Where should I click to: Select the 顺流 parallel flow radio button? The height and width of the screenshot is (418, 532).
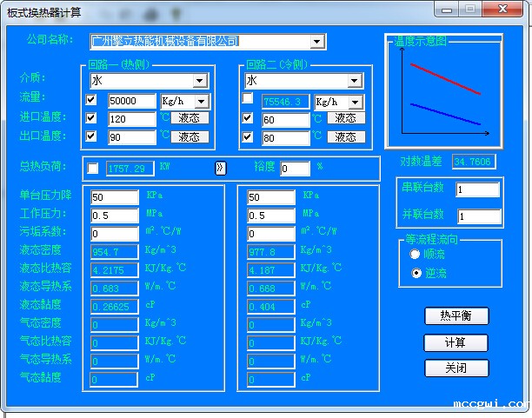pos(415,255)
